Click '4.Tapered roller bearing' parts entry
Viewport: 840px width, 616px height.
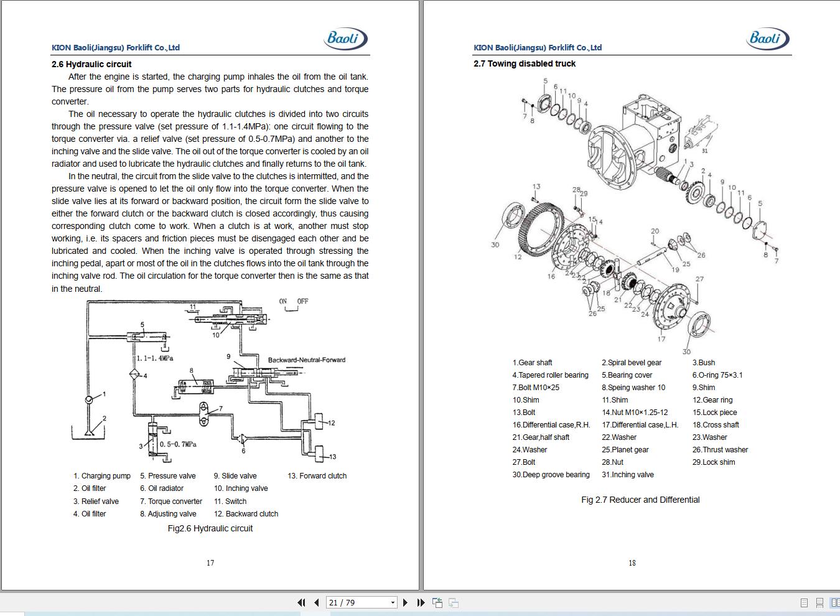coord(550,375)
